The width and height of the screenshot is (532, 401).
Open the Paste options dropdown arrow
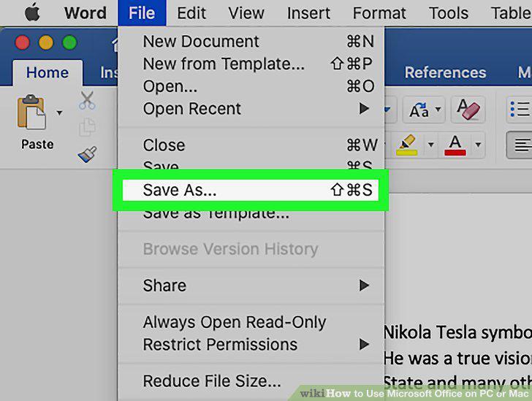pyautogui.click(x=59, y=112)
